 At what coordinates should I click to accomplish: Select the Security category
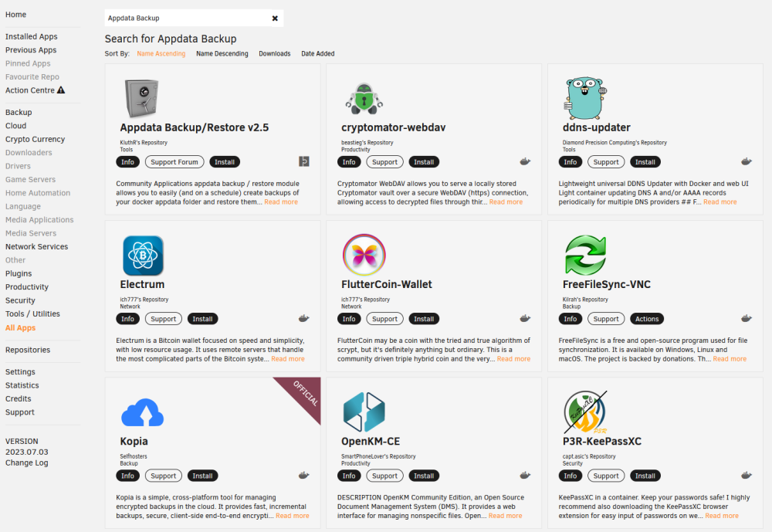(x=20, y=300)
